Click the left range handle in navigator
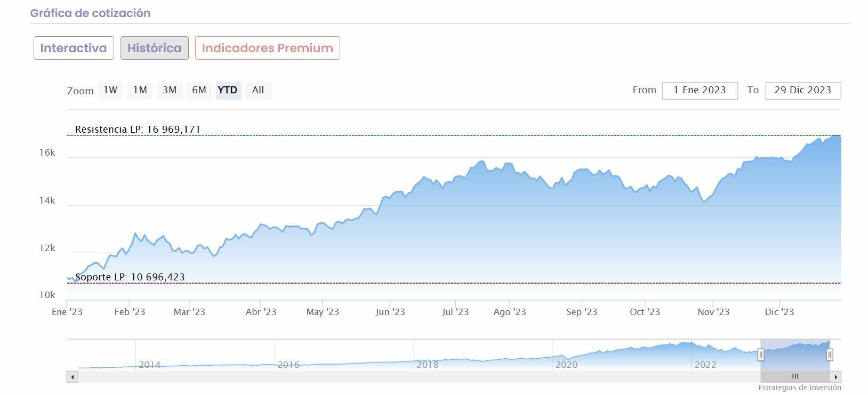868x395 pixels. [x=761, y=354]
